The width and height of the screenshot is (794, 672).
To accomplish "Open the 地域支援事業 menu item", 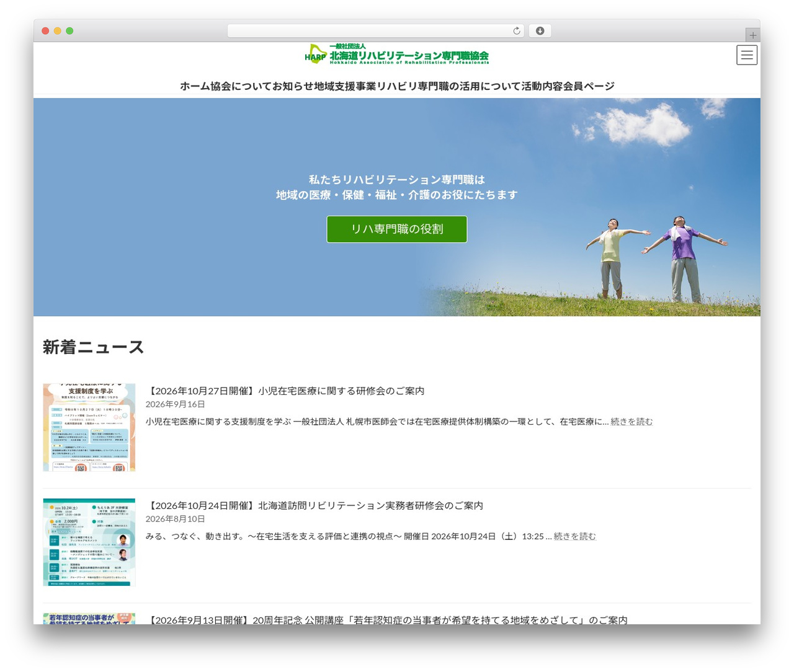I will click(345, 86).
